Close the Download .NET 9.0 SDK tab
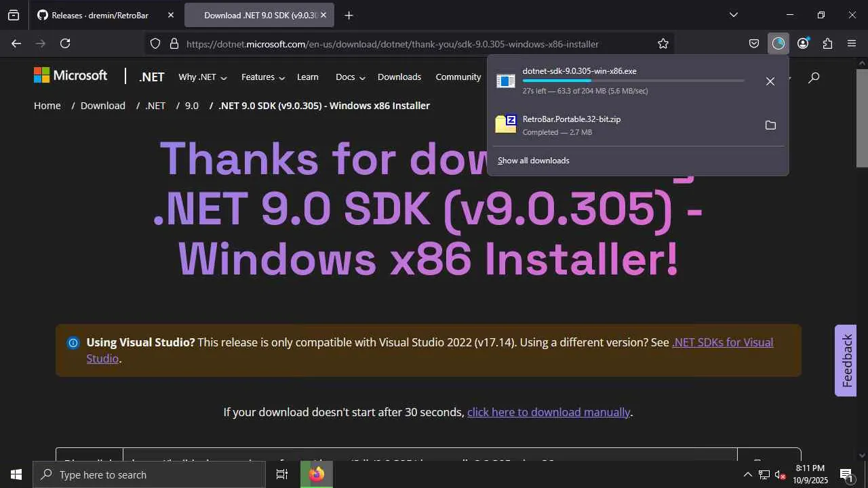Image resolution: width=868 pixels, height=488 pixels. click(324, 15)
